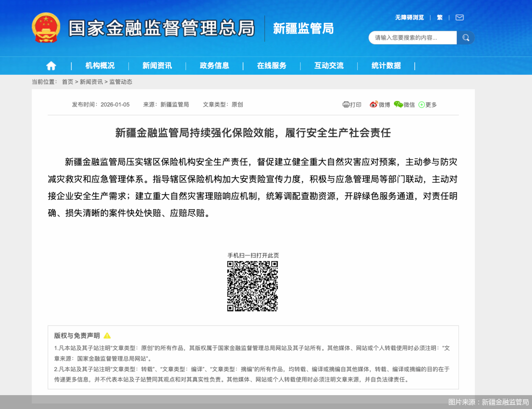This screenshot has width=532, height=409.
Task: Click inside the search input field
Action: 411,37
